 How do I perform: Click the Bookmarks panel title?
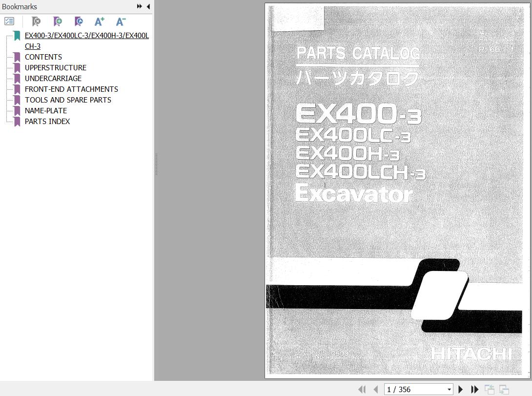point(20,6)
